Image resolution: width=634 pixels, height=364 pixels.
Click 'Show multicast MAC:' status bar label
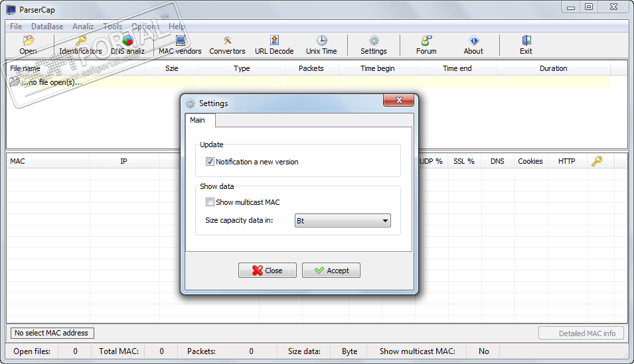(418, 351)
